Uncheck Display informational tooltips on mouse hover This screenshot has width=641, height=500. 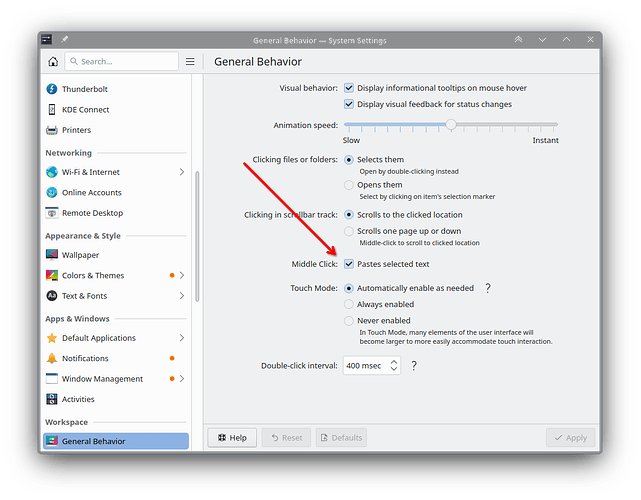click(349, 88)
